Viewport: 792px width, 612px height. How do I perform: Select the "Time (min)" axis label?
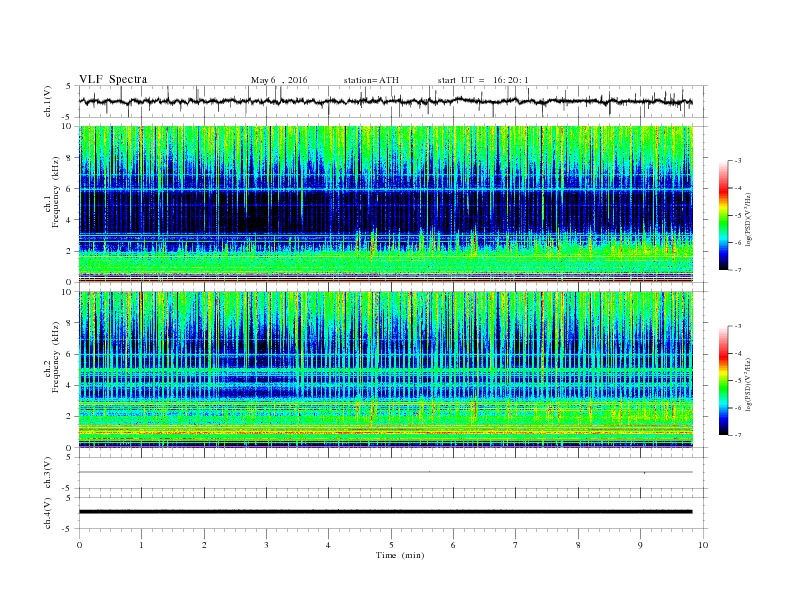400,555
